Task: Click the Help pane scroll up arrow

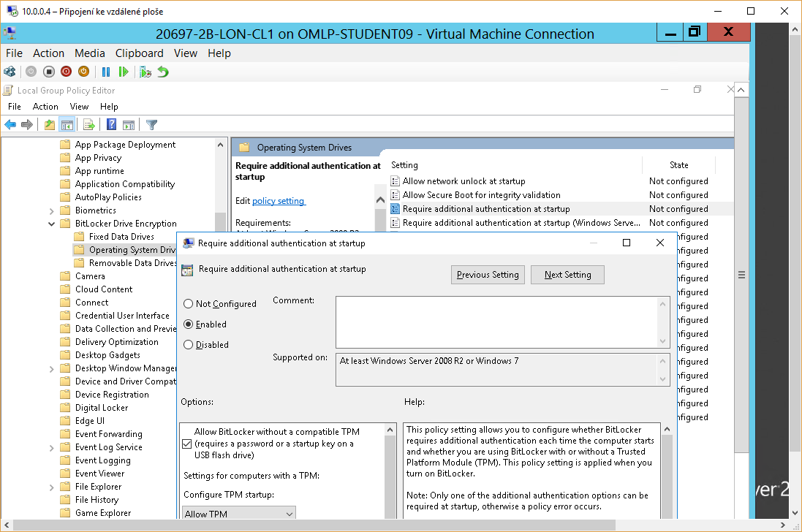Action: point(667,429)
